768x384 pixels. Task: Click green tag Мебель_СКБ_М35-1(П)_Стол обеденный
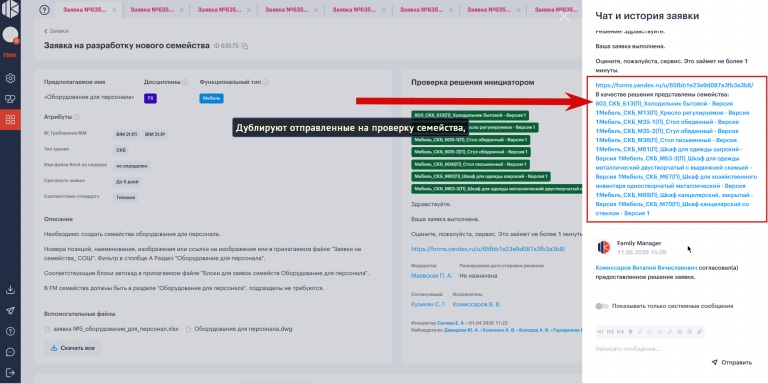click(x=471, y=140)
